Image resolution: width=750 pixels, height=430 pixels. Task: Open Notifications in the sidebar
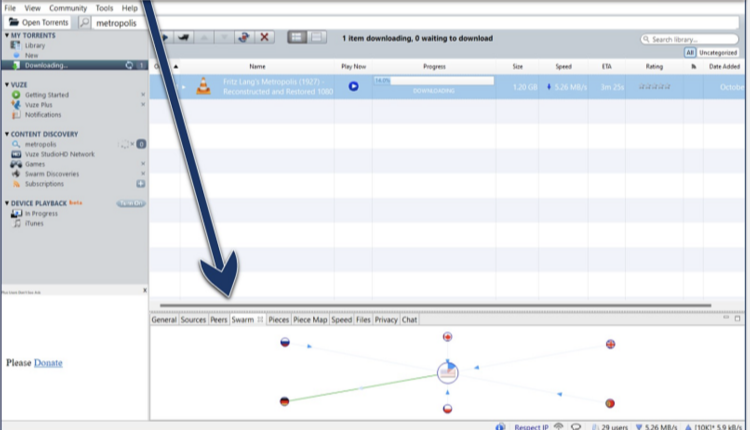pyautogui.click(x=43, y=115)
